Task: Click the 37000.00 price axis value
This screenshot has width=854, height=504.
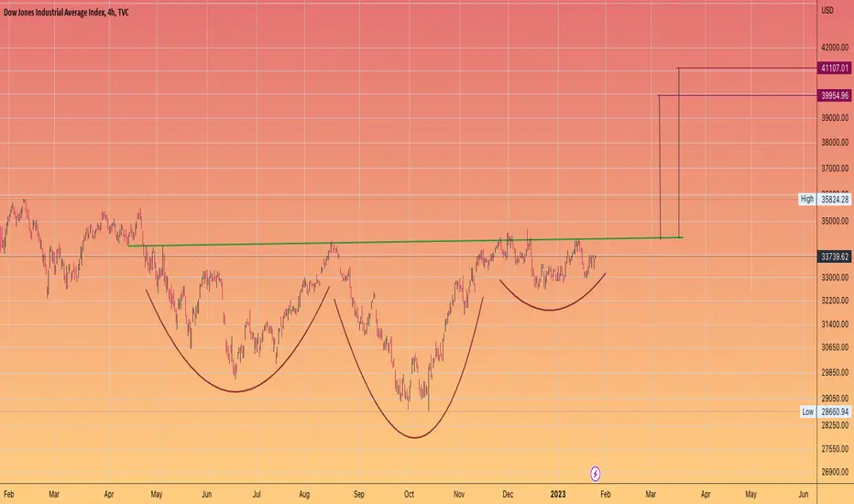Action: tap(835, 169)
